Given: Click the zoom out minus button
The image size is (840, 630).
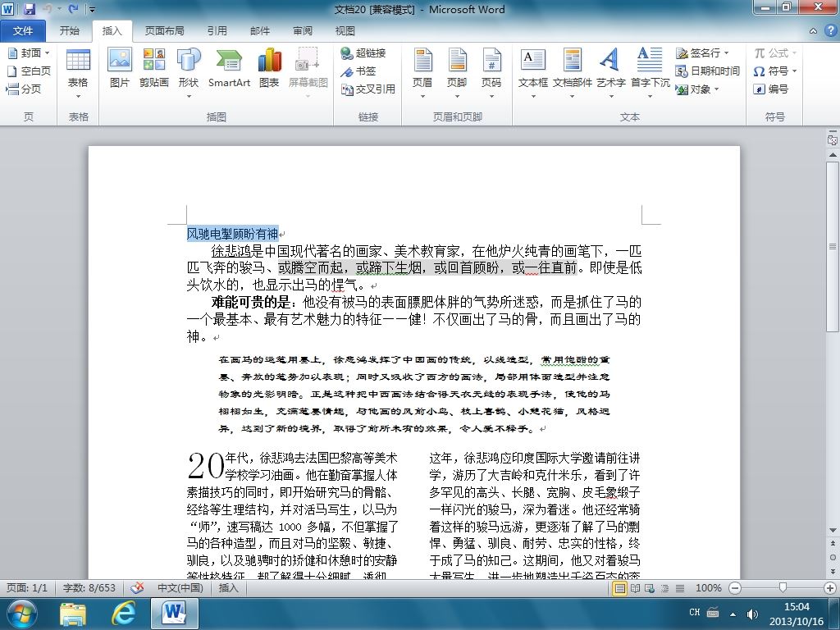Looking at the screenshot, I should coord(735,588).
